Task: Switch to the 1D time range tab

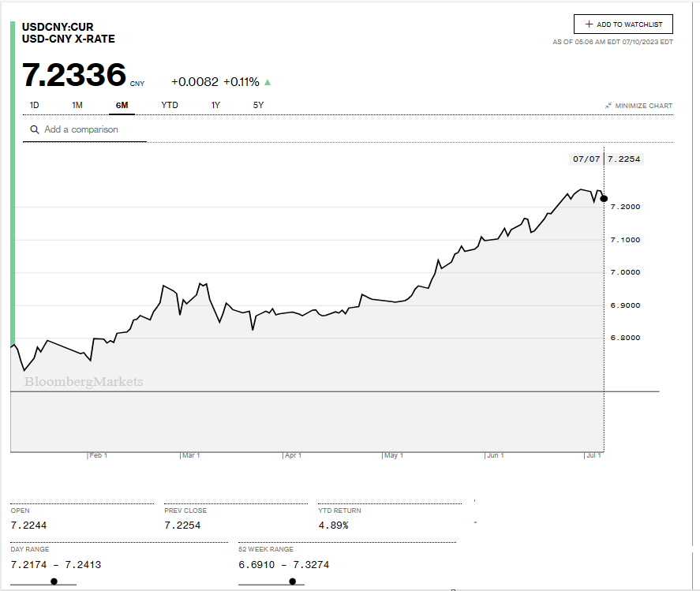Action: coord(35,105)
